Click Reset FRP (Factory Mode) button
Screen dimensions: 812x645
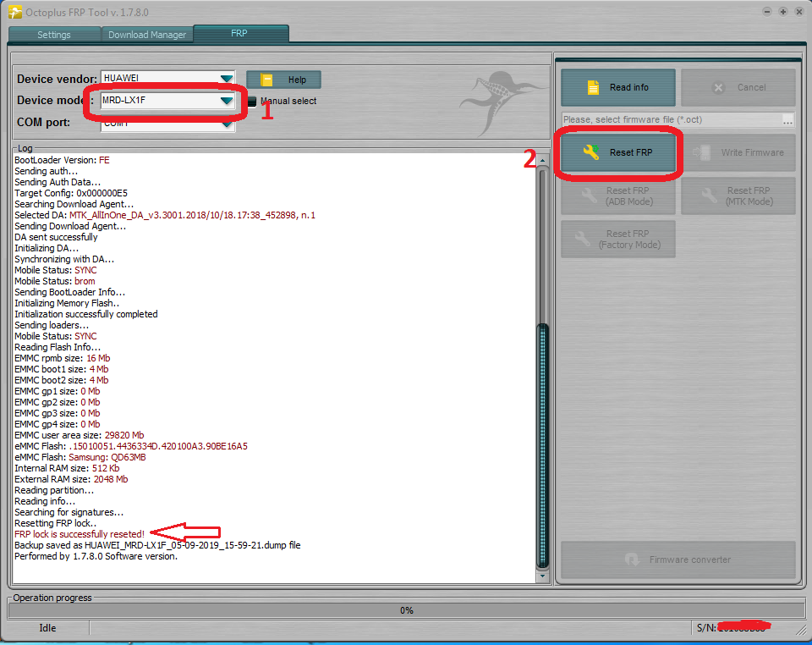click(618, 239)
